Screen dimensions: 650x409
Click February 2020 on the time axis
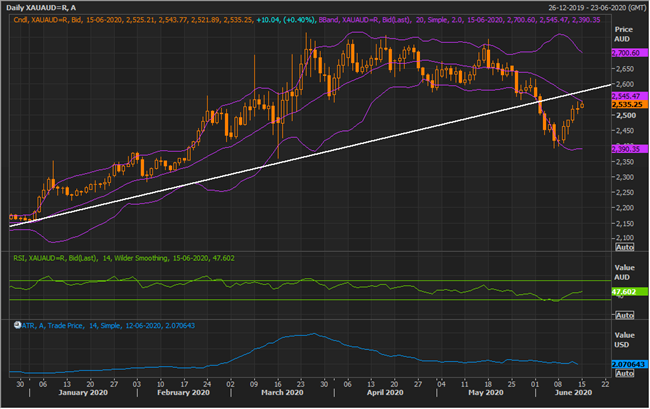[184, 392]
